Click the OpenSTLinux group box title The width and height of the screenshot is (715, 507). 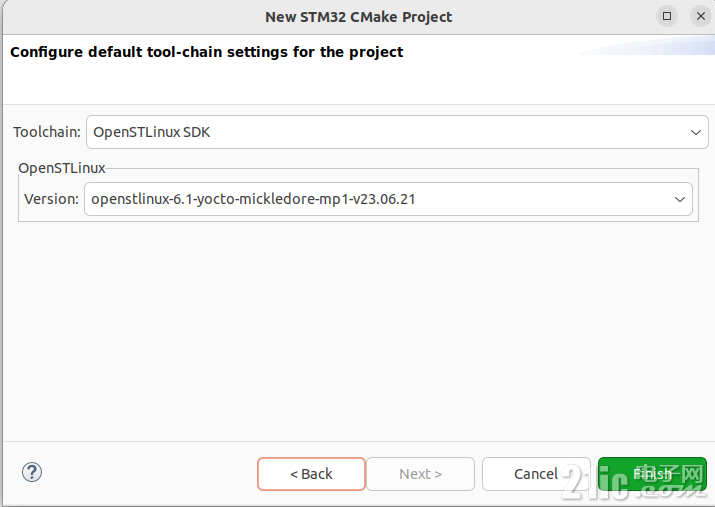pos(62,168)
